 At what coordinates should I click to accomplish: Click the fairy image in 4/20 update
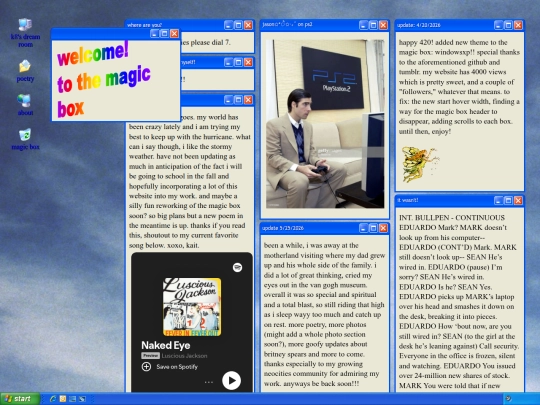420,164
